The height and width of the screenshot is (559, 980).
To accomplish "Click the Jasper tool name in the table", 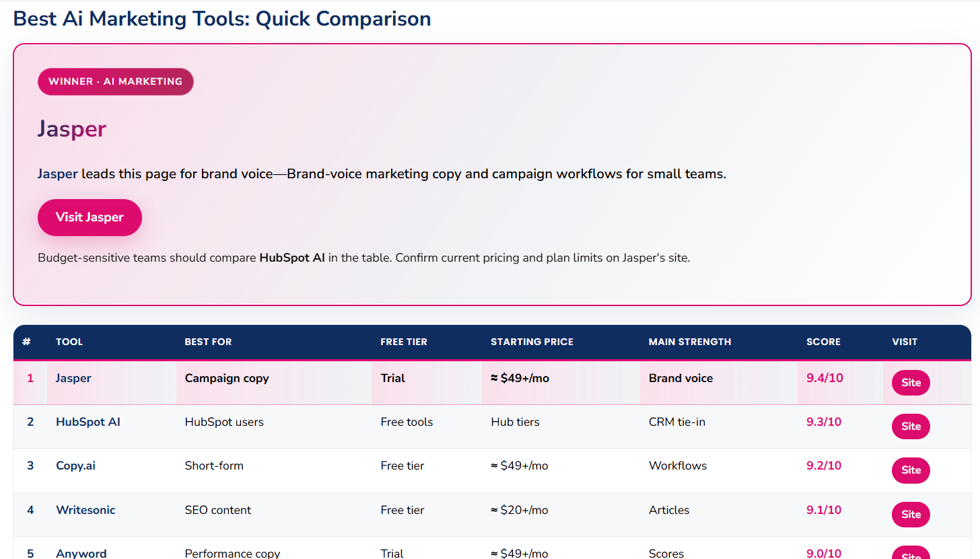I will [x=73, y=378].
